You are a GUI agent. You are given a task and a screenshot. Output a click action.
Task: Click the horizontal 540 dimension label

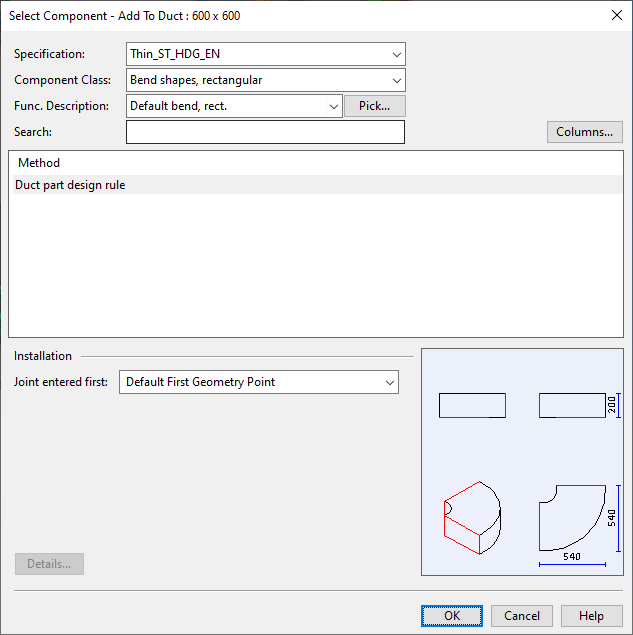[x=572, y=556]
